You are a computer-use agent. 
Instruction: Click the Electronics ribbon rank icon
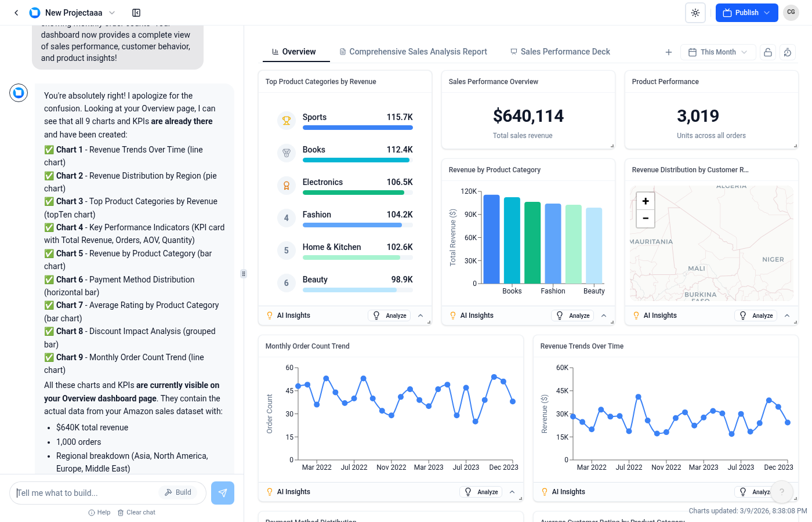click(x=287, y=186)
